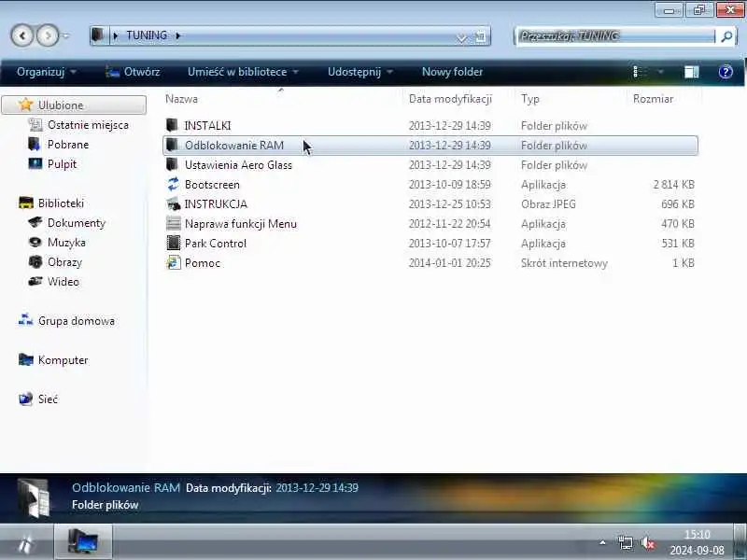747x560 pixels.
Task: Select the Naprawa funkcji Menu icon
Action: 174,223
